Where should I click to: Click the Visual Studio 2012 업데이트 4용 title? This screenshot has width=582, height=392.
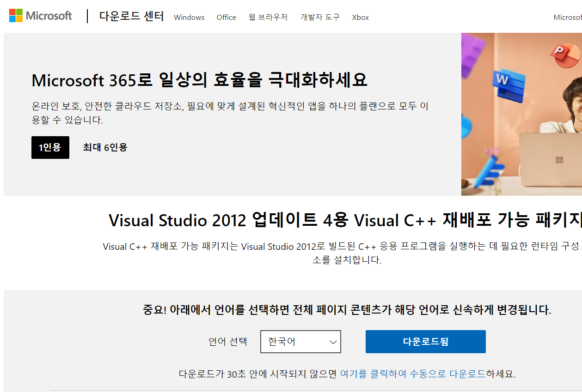pyautogui.click(x=345, y=220)
